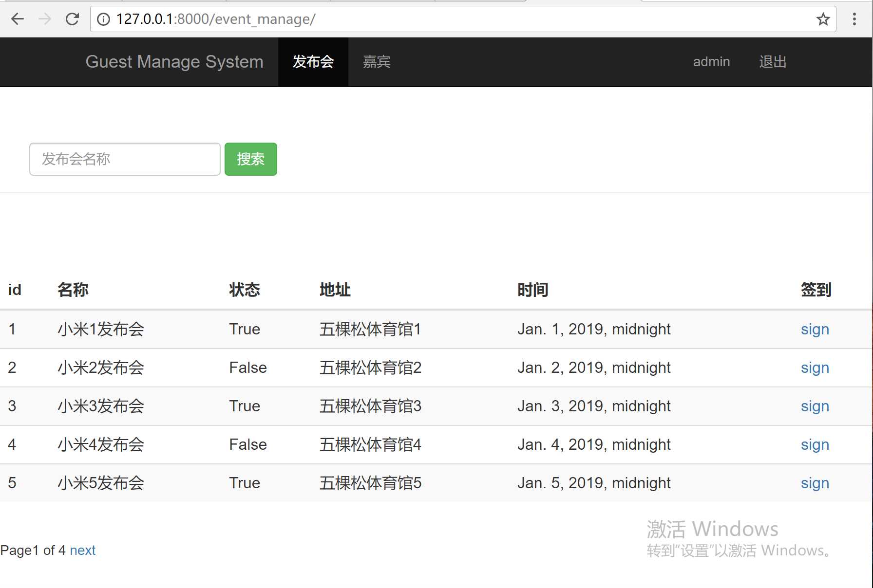The width and height of the screenshot is (873, 588).
Task: Click the Jan. 1, 2019 time cell
Action: (594, 330)
